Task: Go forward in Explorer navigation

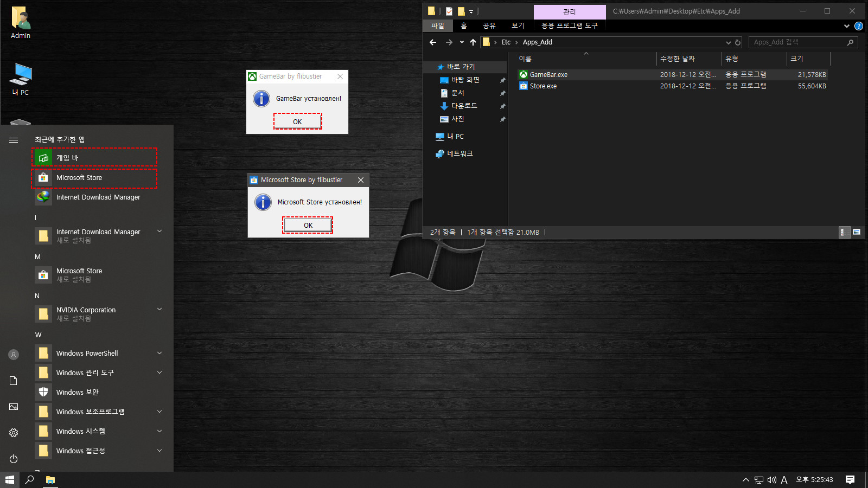Action: point(449,42)
